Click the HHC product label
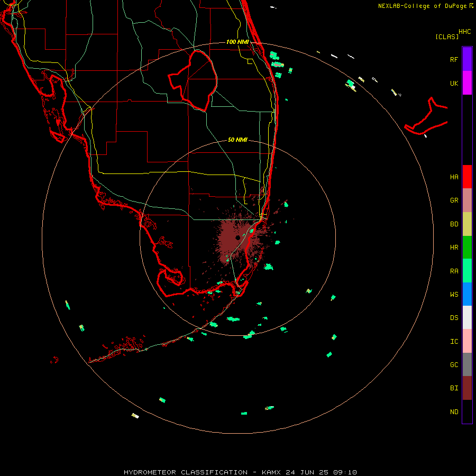 pos(464,32)
